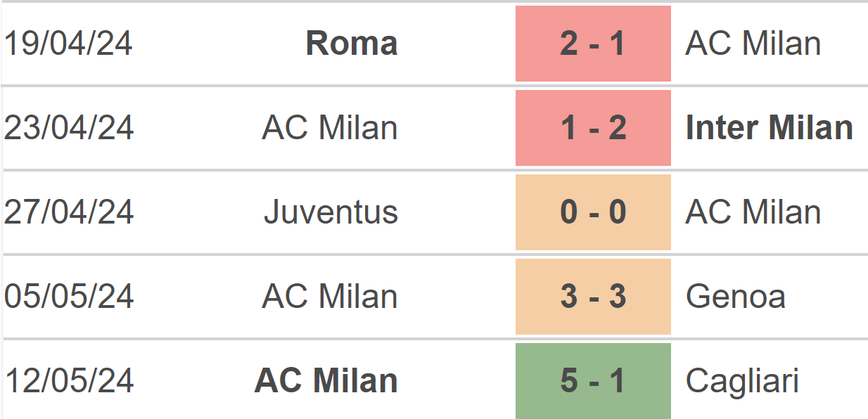Click the 23/04/24 match date
This screenshot has height=419, width=868.
(68, 128)
